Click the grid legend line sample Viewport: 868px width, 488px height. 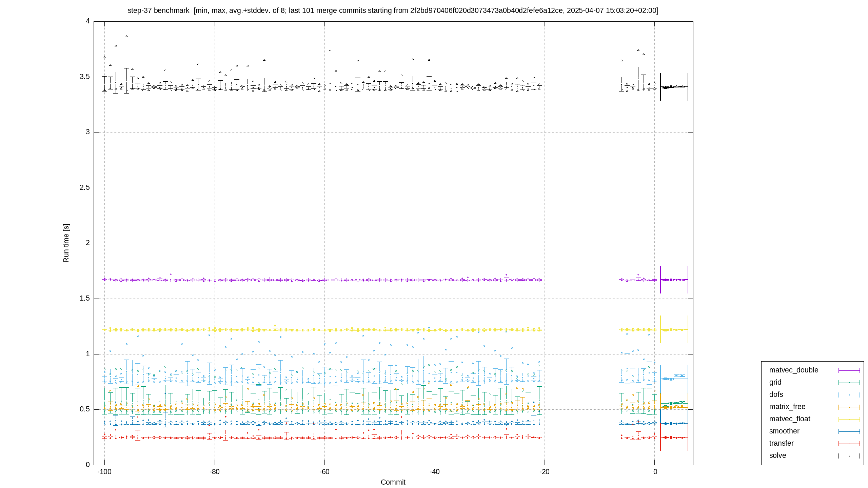click(849, 383)
